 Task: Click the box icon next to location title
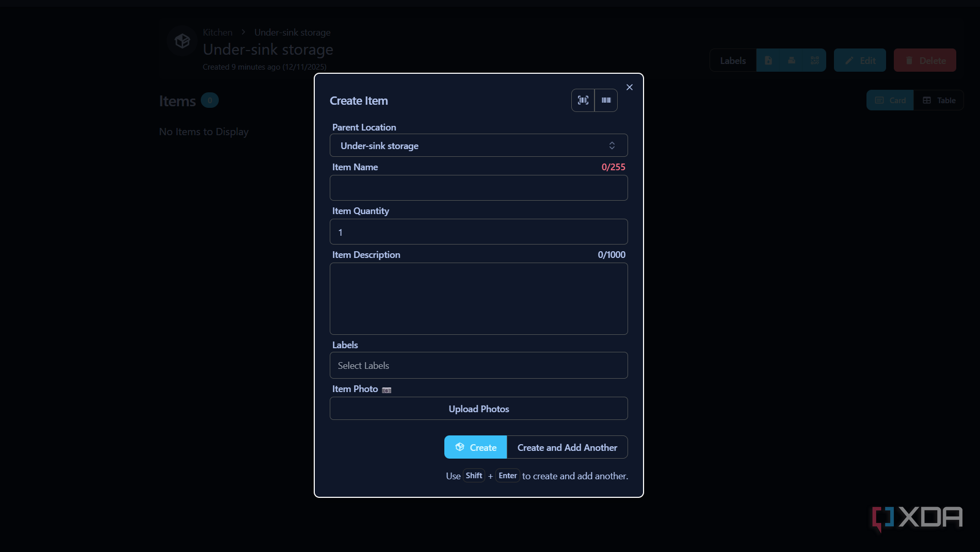click(x=182, y=41)
